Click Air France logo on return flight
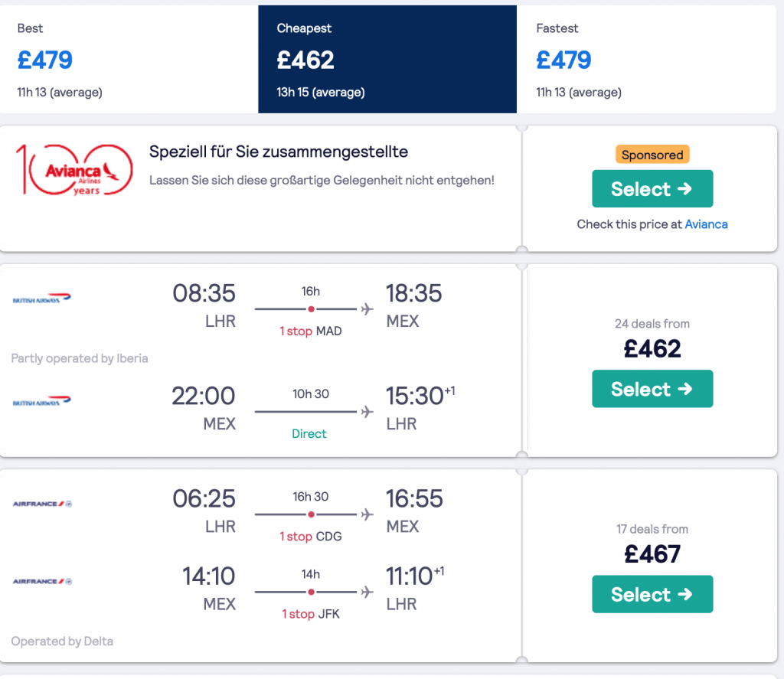 click(x=43, y=581)
